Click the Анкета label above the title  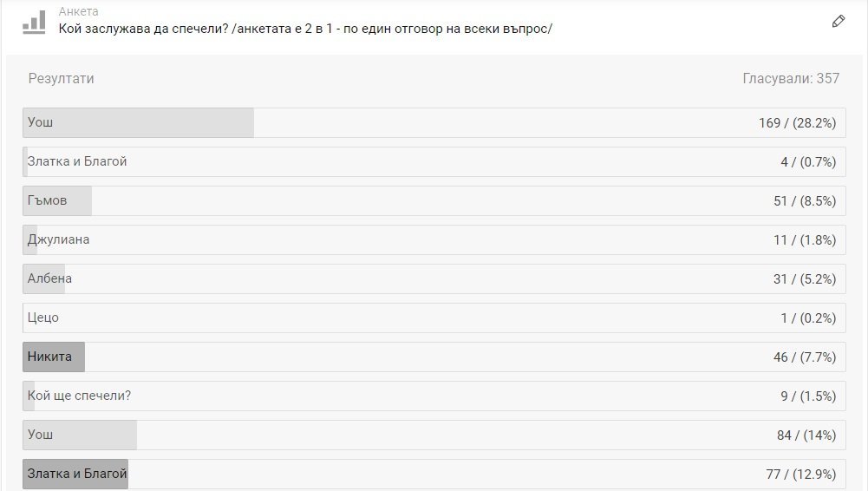point(78,11)
